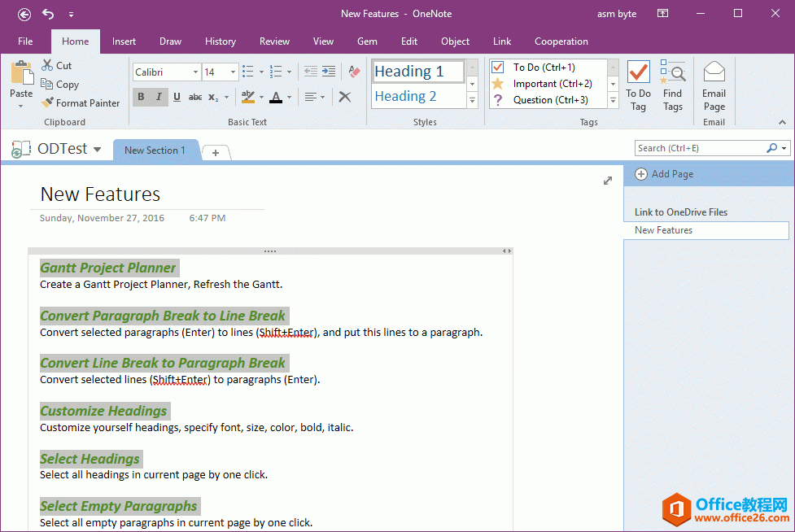Open the Cooperation menu tab
This screenshot has height=532, width=795.
coord(561,41)
